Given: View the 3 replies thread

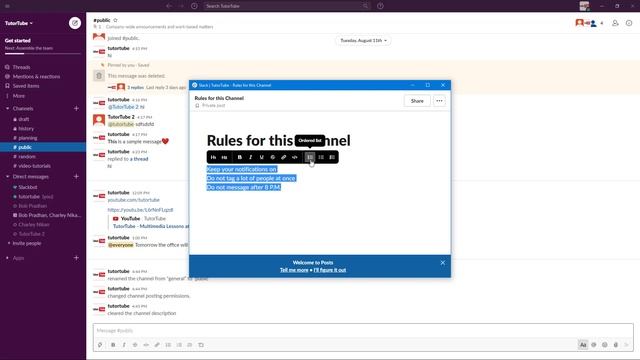Looking at the screenshot, I should [x=136, y=87].
